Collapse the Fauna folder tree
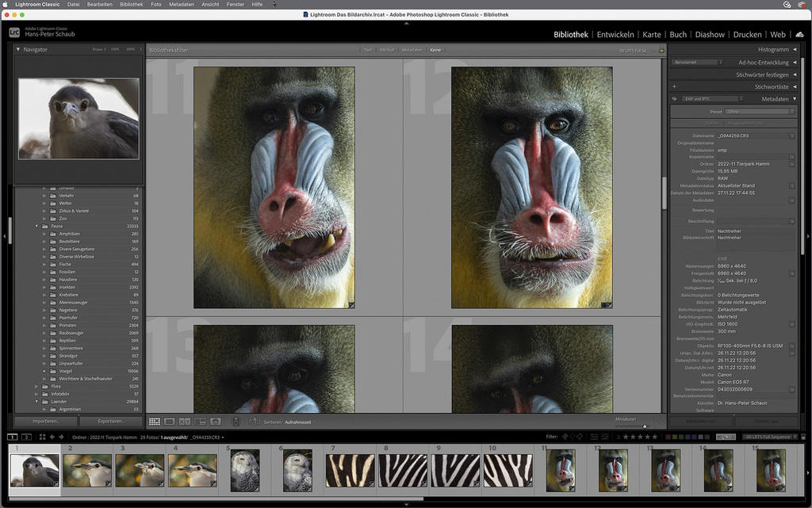Screen dimensions: 812x508 pos(36,226)
